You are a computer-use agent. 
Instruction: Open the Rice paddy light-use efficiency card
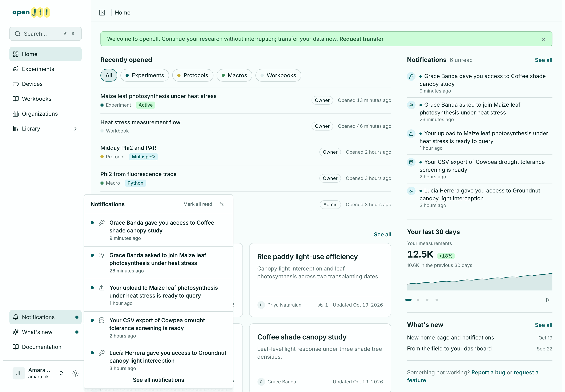(x=320, y=280)
